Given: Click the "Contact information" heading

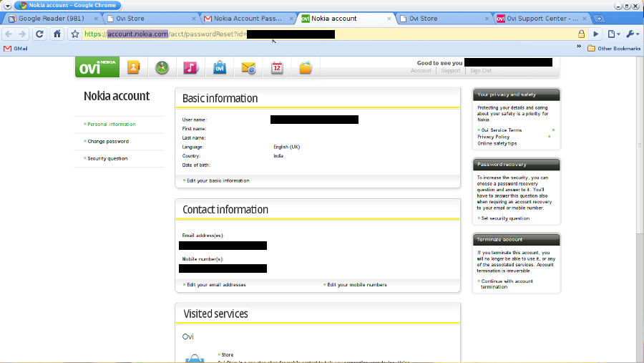Looking at the screenshot, I should click(225, 210).
